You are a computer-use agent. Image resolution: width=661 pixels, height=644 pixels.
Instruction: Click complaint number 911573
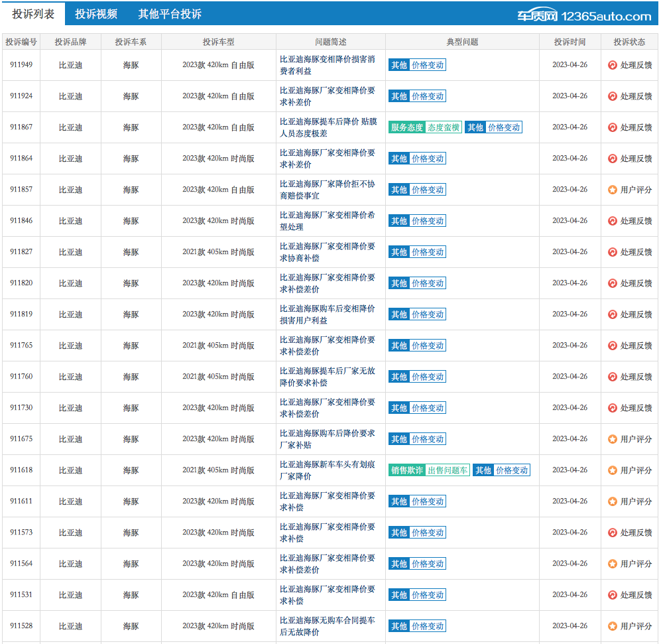click(x=21, y=532)
